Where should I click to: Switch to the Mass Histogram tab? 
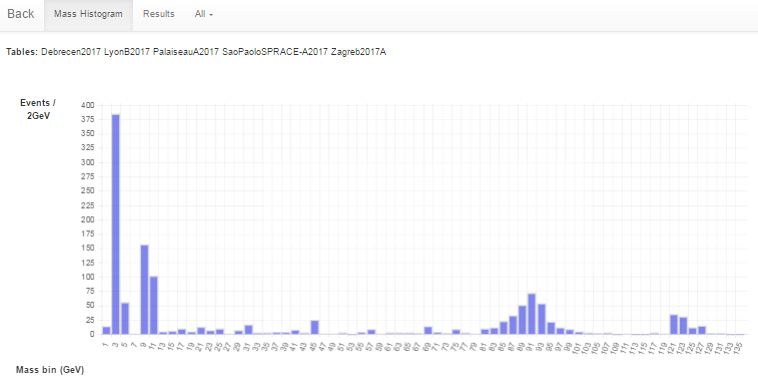click(x=88, y=15)
